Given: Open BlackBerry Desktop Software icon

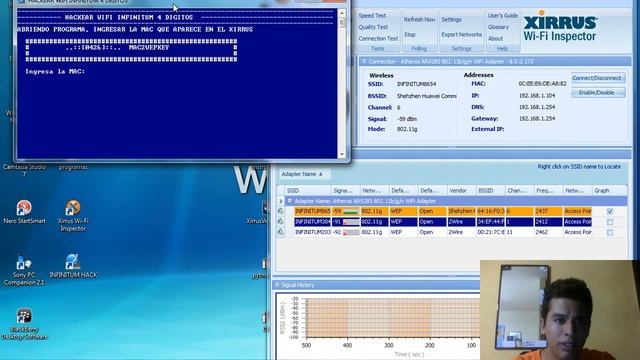Looking at the screenshot, I should (x=24, y=324).
